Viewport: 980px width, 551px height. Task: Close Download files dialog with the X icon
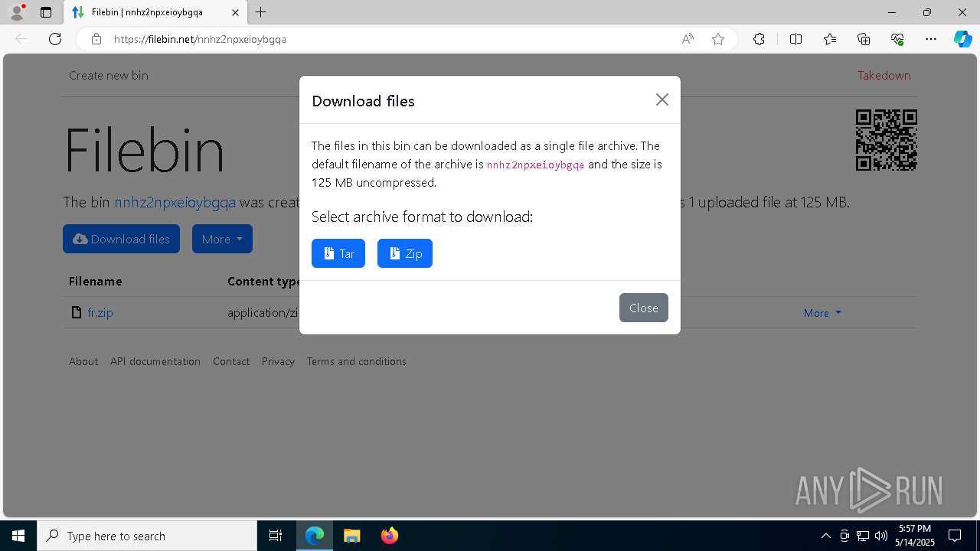pos(662,99)
